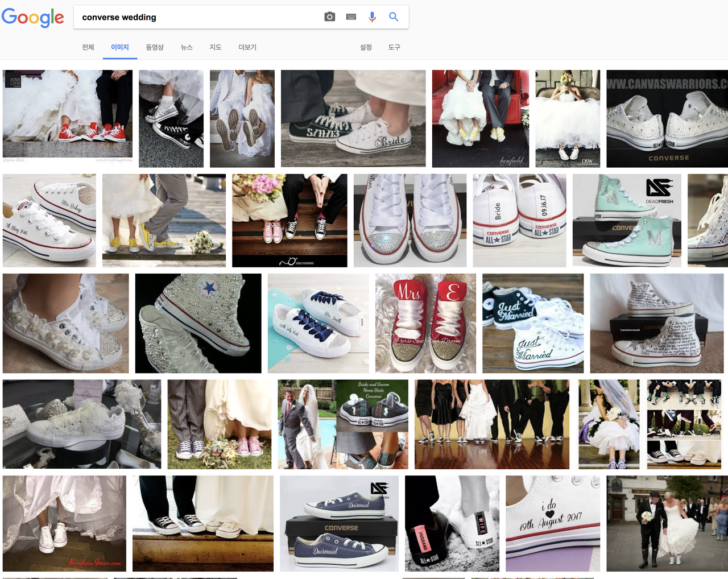This screenshot has height=579, width=728.
Task: Open the 지도 tab
Action: pos(216,47)
